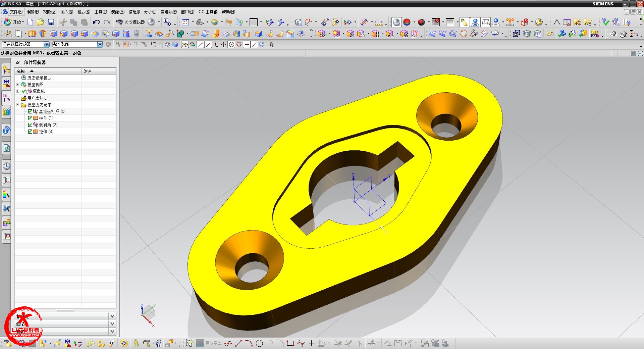Toggle the snap Mid Point option
644x349 pixels.
(x=208, y=44)
